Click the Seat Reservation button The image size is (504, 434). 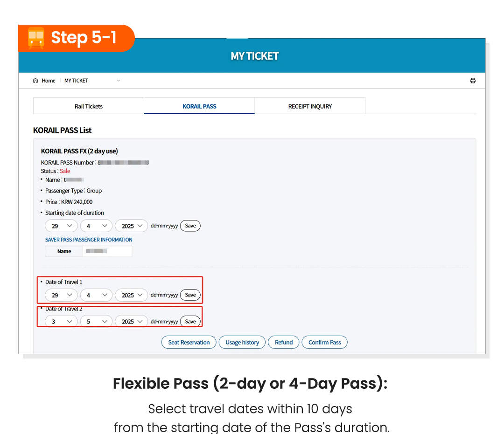(189, 342)
